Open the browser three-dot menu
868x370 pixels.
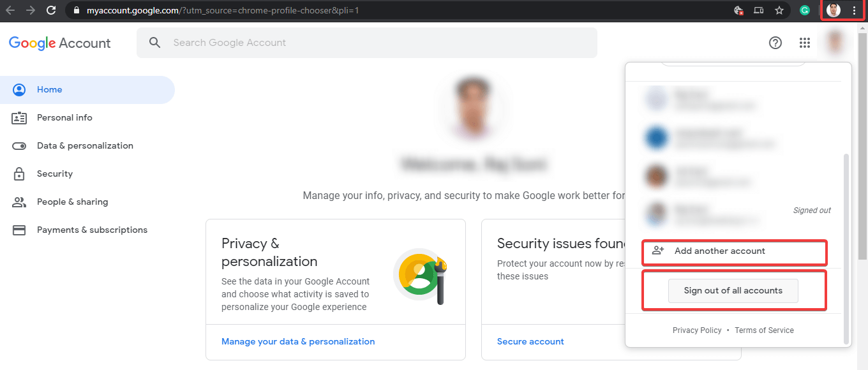tap(855, 10)
